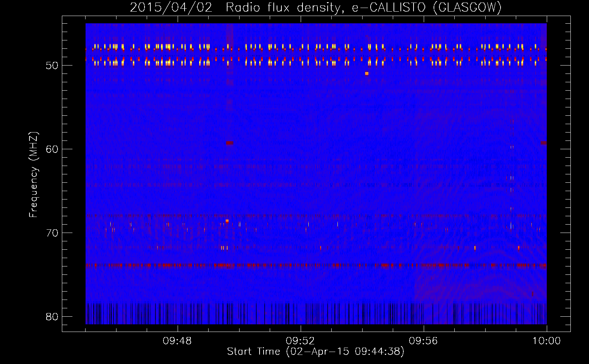This screenshot has height=364, width=589.
Task: Click the isolated orange spot near 51 MHz
Action: (367, 74)
